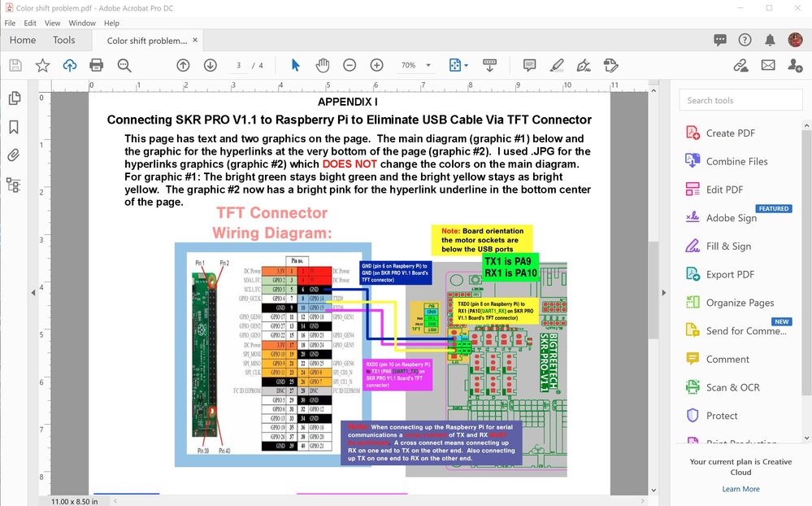Upload file to Document Cloud
The image size is (812, 506).
(x=69, y=65)
